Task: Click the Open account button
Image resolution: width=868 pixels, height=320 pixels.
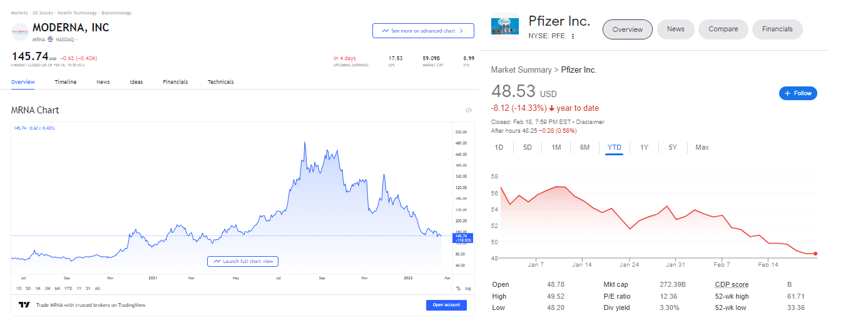Action: pos(447,305)
